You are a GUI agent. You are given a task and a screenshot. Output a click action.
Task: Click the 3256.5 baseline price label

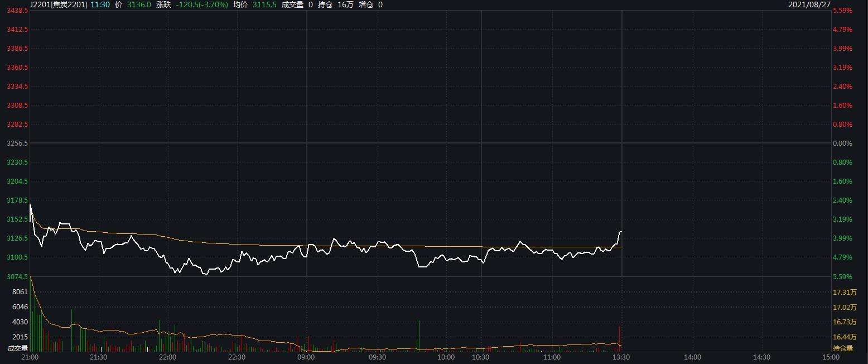pyautogui.click(x=17, y=143)
